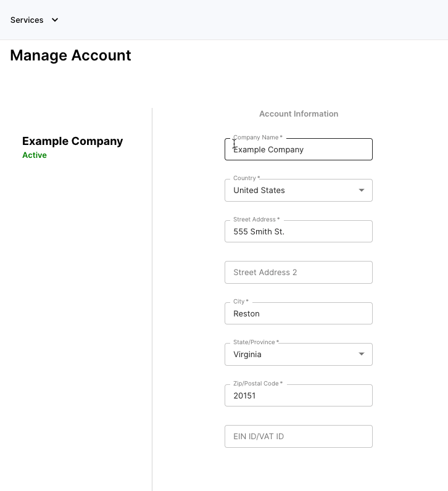Click the Street Address floating label
The image size is (448, 491).
point(257,220)
